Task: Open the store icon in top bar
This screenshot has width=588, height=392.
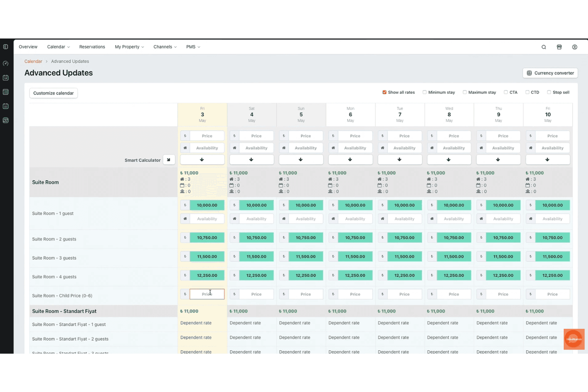Action: 559,47
